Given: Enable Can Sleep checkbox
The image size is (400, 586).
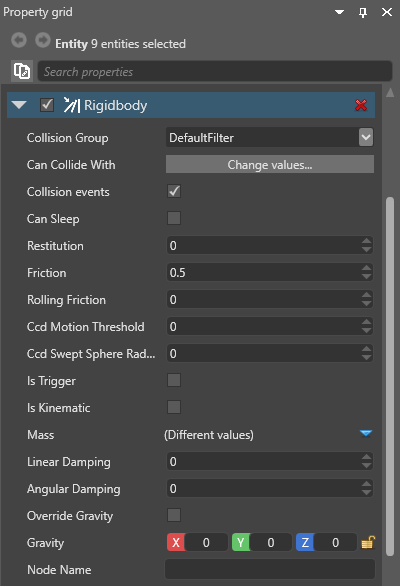Looking at the screenshot, I should click(x=174, y=218).
